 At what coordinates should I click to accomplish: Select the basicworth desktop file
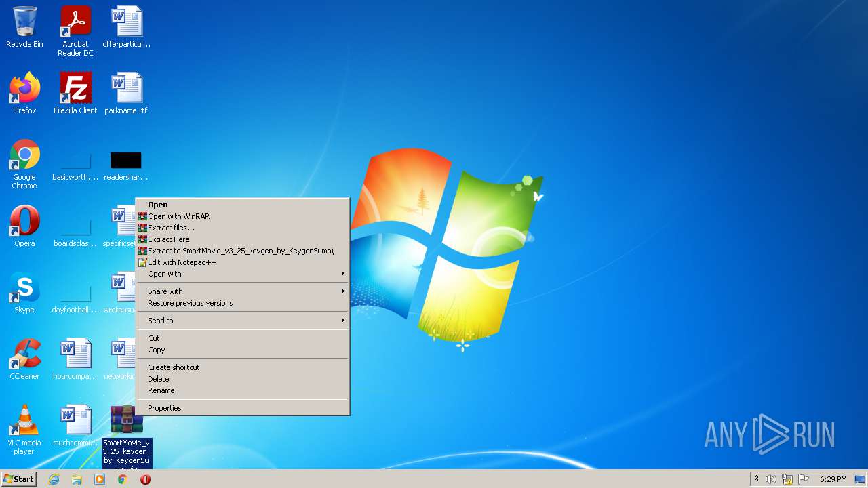(x=75, y=167)
